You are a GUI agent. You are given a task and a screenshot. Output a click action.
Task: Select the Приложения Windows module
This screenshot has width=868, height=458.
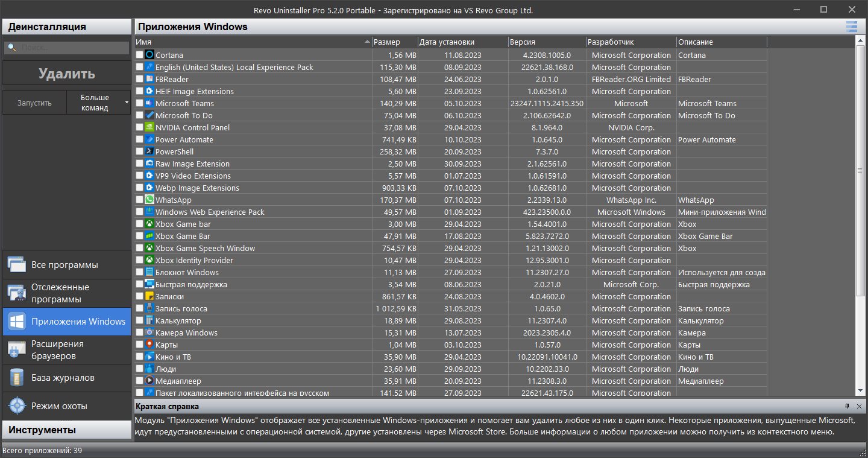tap(67, 322)
